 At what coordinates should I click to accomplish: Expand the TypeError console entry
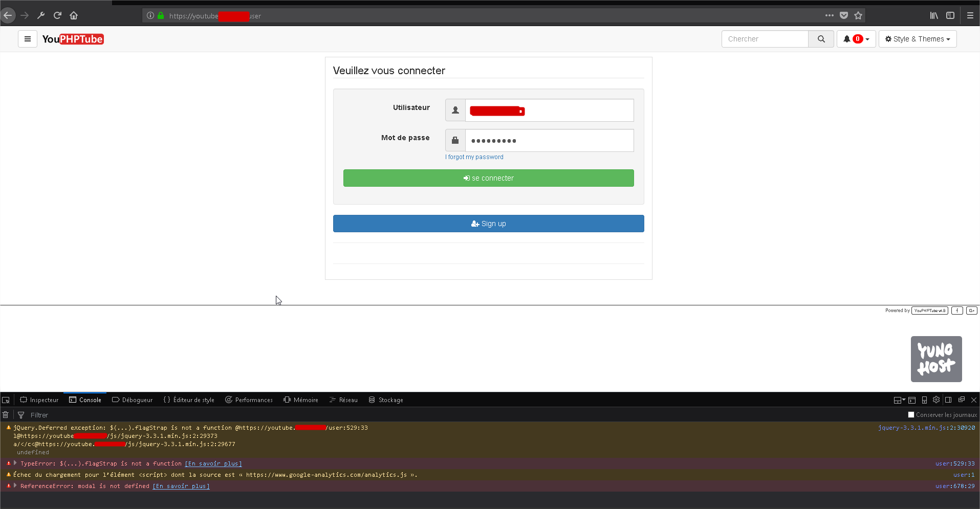[x=14, y=463]
